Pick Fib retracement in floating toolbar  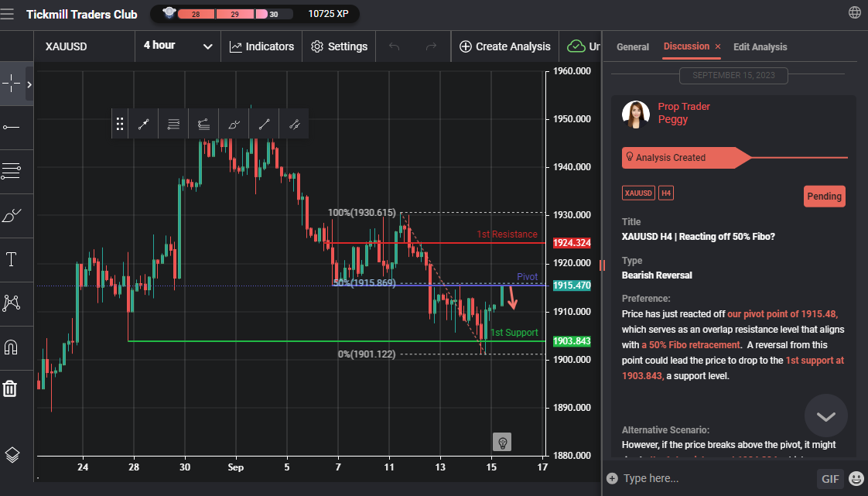point(173,124)
